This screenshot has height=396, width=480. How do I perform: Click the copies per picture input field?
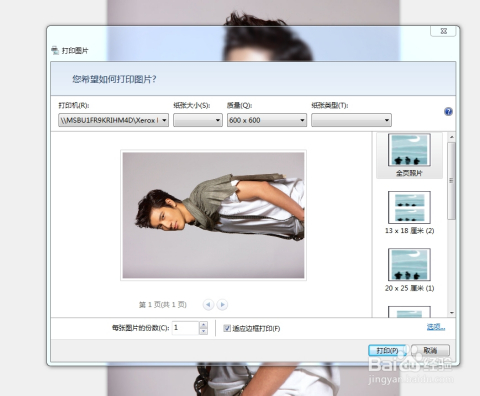click(x=186, y=328)
